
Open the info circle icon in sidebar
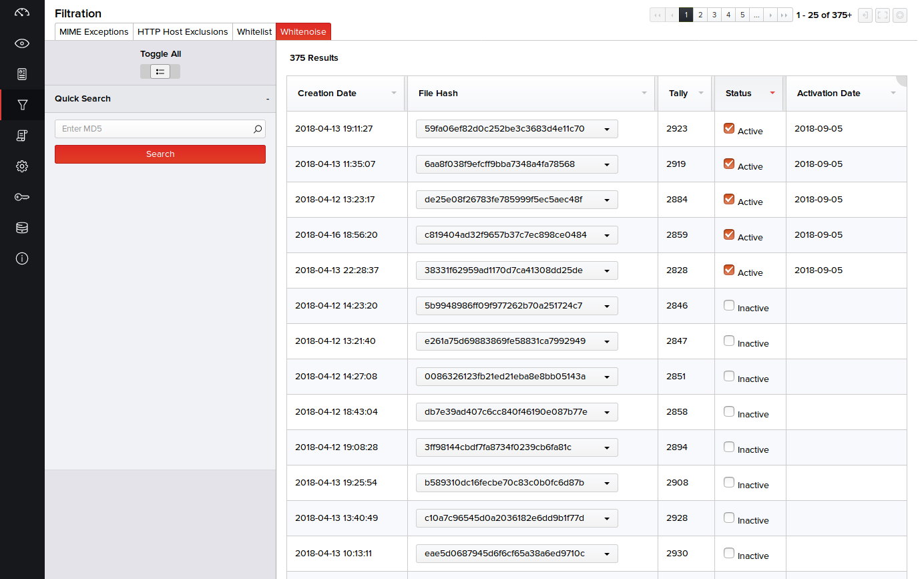22,258
